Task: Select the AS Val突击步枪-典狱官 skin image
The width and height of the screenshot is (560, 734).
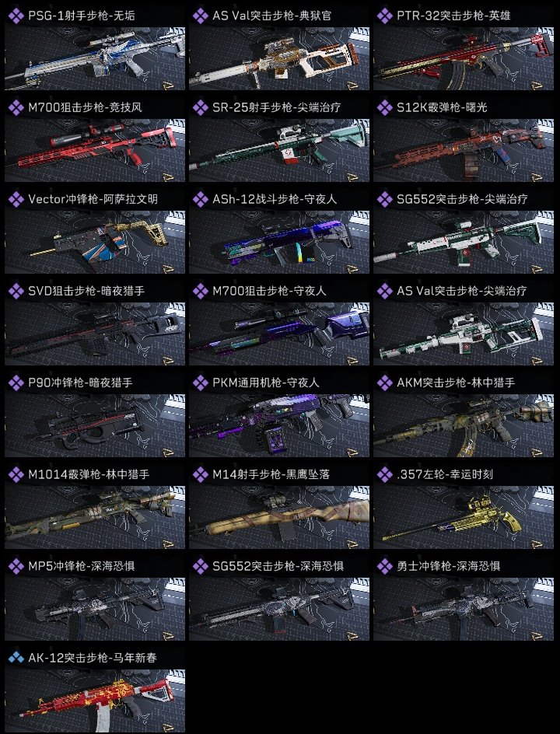Action: pyautogui.click(x=279, y=58)
